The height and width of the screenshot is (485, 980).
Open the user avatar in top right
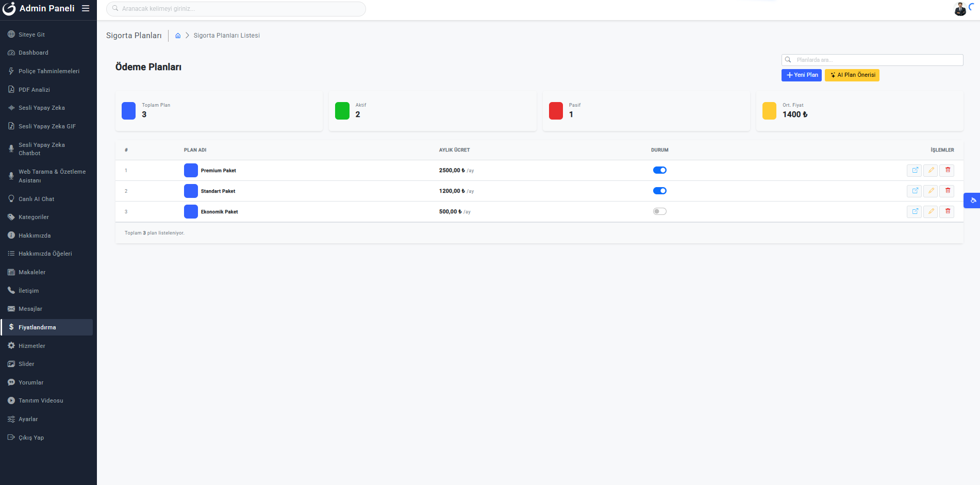[x=960, y=9]
